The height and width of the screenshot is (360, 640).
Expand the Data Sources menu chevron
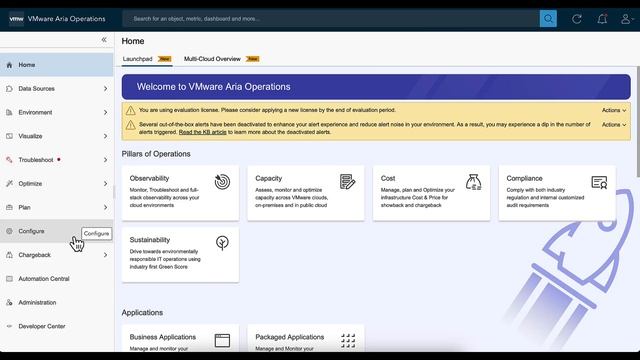[105, 89]
